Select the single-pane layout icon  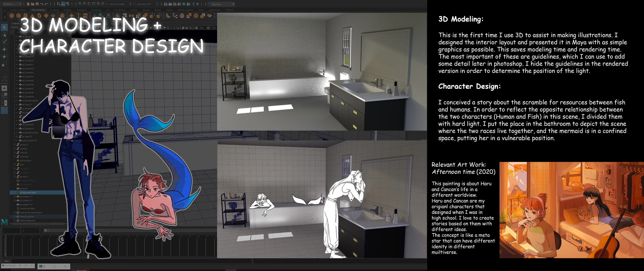[x=4, y=88]
